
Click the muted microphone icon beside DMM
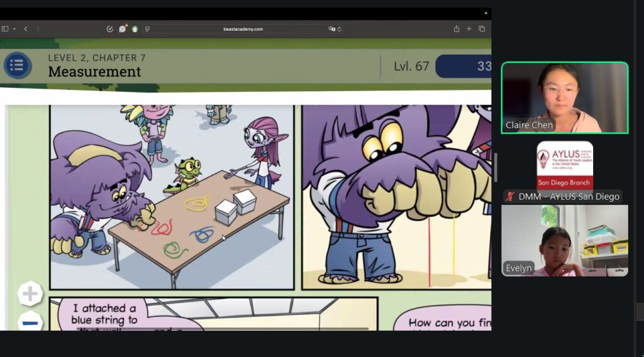[x=509, y=197]
